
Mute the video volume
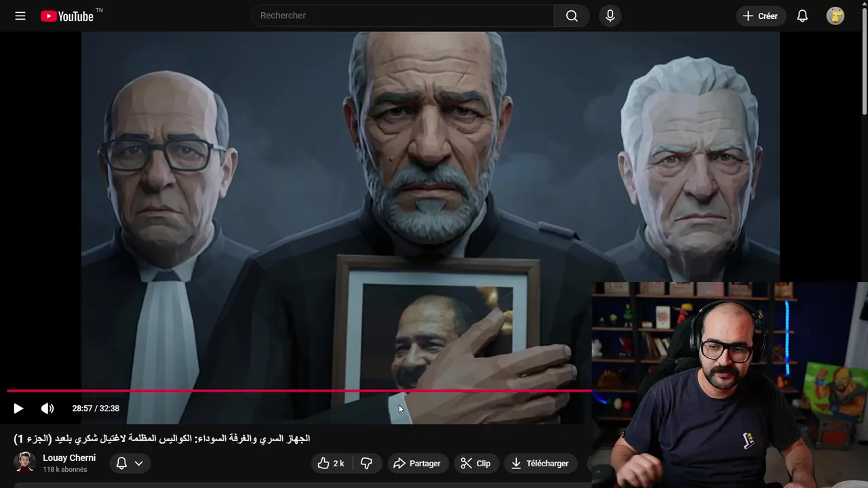point(47,408)
